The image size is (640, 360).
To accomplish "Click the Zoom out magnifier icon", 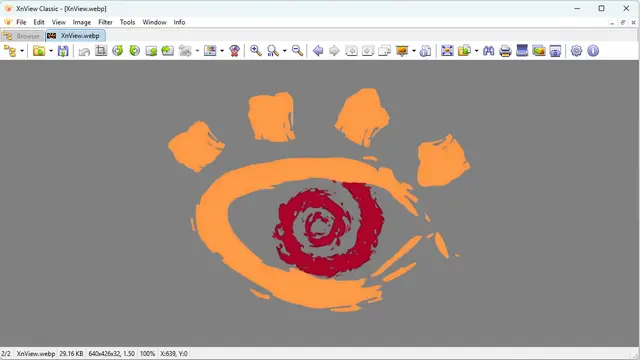I will 298,51.
